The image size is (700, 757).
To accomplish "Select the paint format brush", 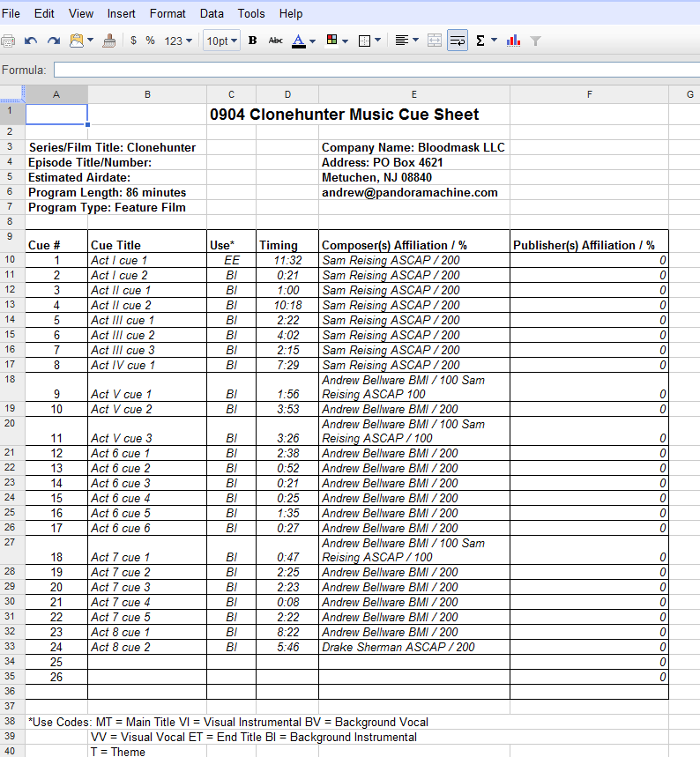I will 109,41.
